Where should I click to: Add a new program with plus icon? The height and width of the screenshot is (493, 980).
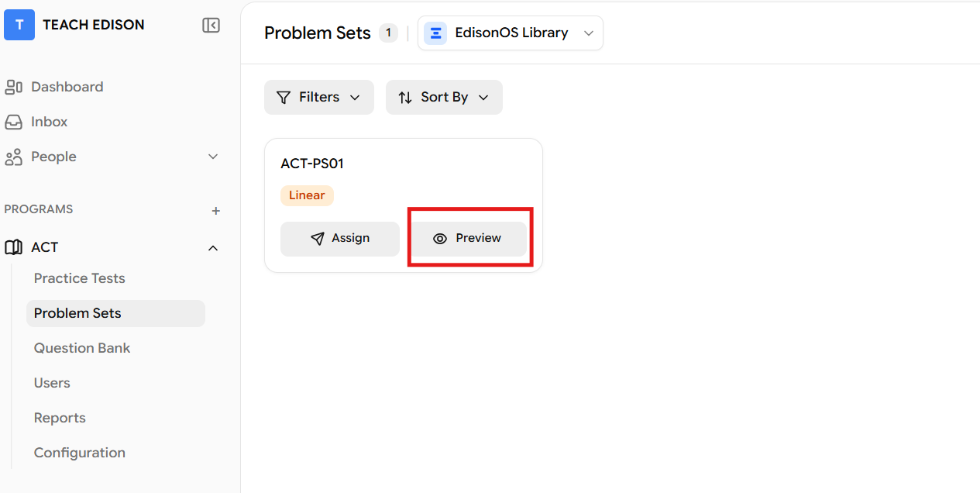[216, 211]
